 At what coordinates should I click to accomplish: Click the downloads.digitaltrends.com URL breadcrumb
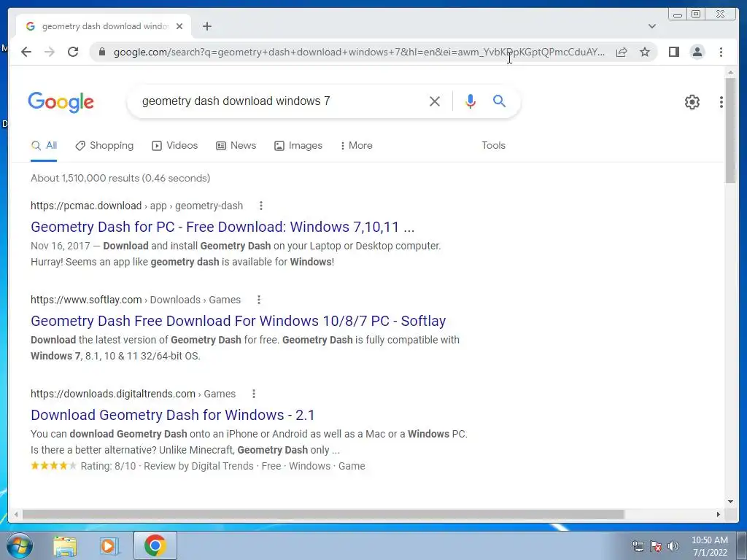pos(133,394)
